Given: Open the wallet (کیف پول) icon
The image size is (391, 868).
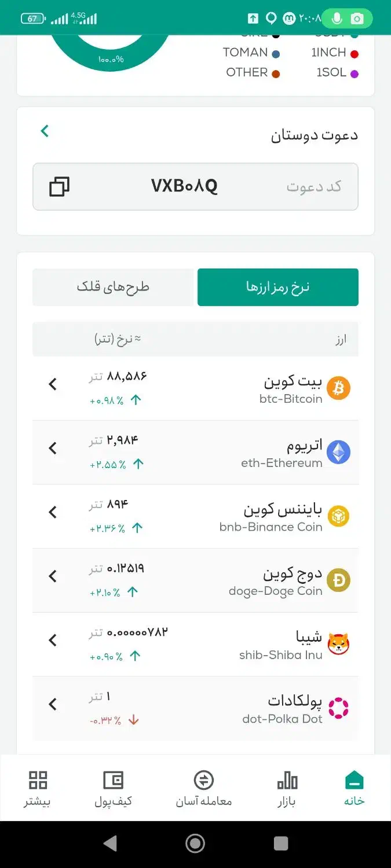Looking at the screenshot, I should (114, 779).
